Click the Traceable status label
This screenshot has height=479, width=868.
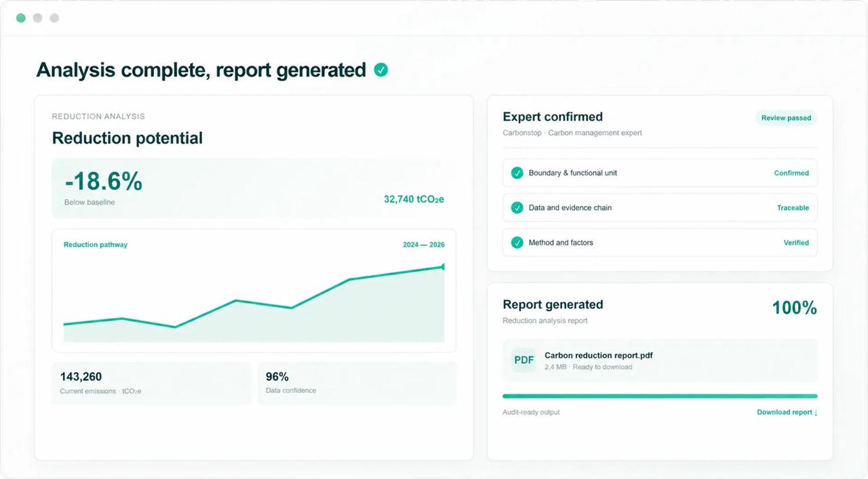793,208
